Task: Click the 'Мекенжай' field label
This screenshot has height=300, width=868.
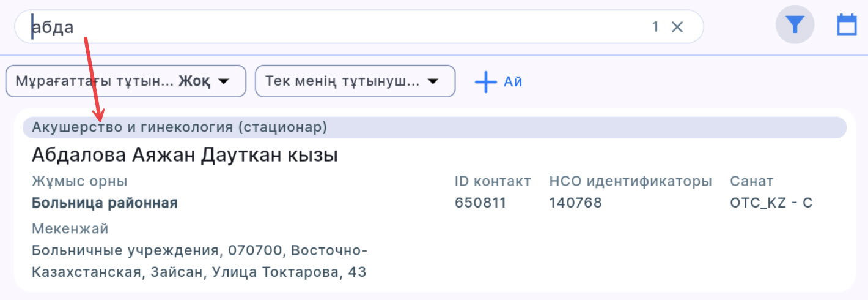Action: coord(70,229)
